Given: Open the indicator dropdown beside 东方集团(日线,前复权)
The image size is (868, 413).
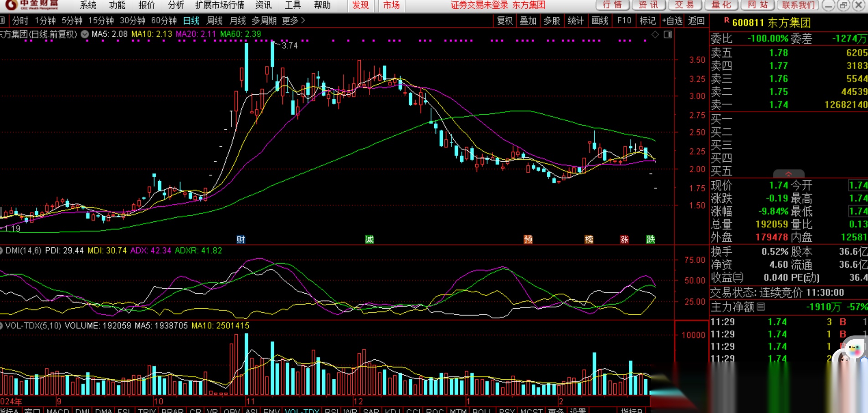Looking at the screenshot, I should point(85,34).
